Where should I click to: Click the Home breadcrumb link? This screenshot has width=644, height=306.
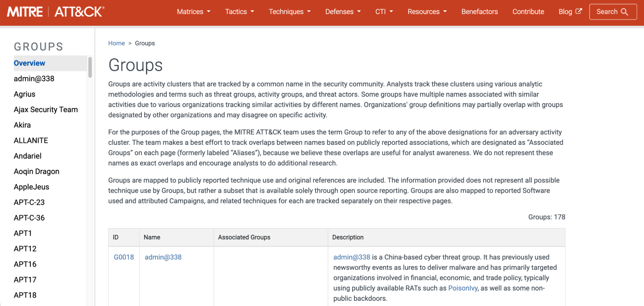pyautogui.click(x=116, y=43)
